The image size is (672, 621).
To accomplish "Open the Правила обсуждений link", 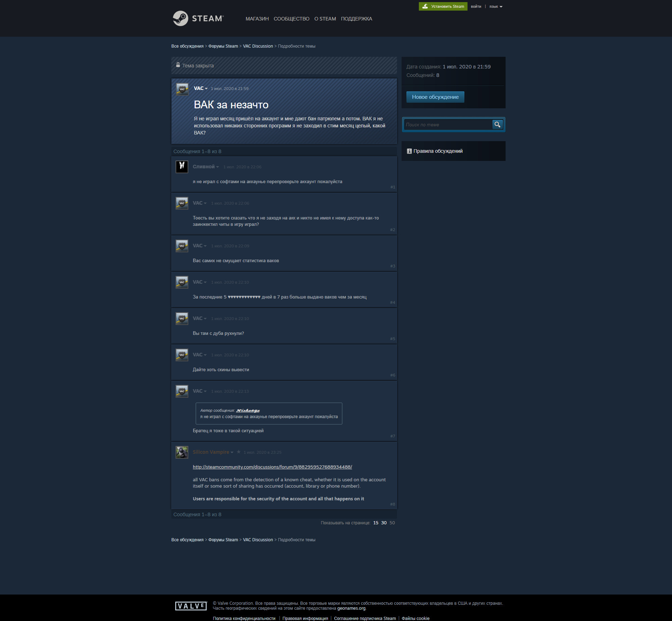I will click(x=438, y=151).
